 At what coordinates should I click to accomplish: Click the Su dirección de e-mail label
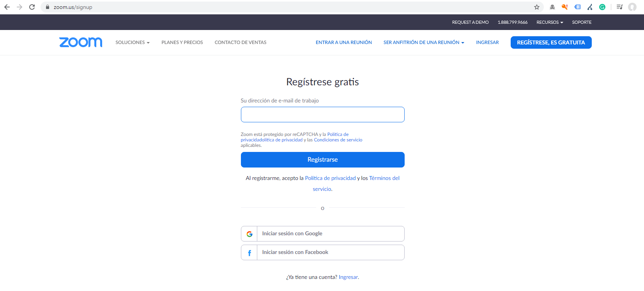tap(280, 101)
